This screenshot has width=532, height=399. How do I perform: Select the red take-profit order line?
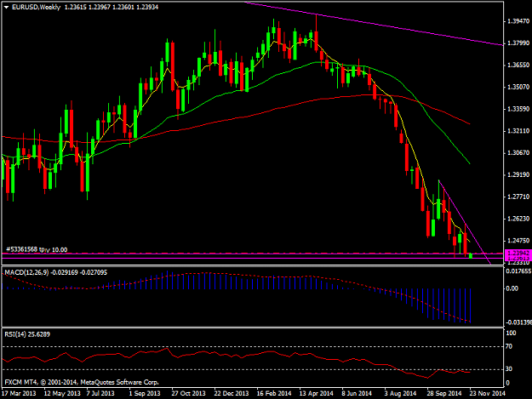(253, 254)
